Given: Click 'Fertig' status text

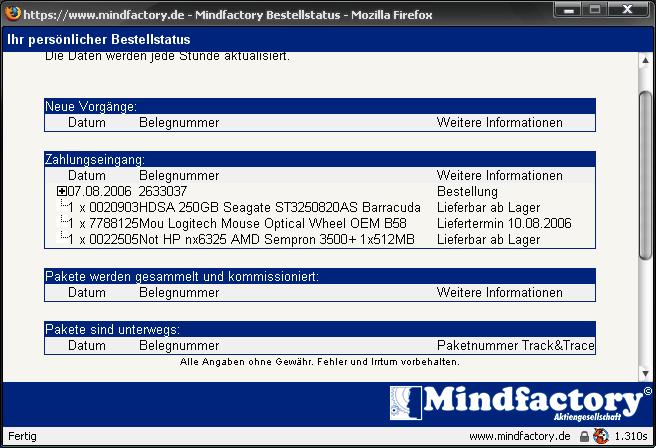Looking at the screenshot, I should tap(22, 436).
